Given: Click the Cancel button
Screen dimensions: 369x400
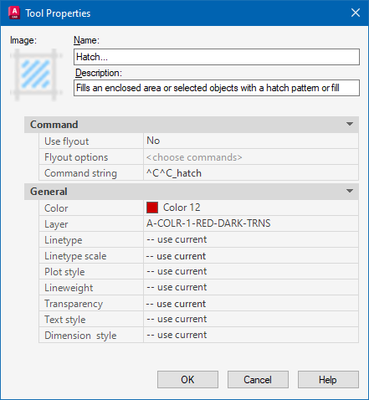Looking at the screenshot, I should [258, 380].
